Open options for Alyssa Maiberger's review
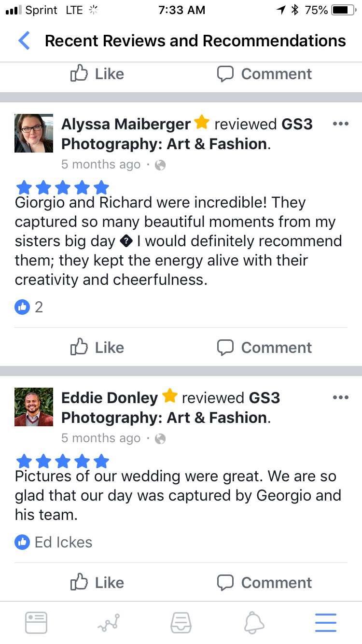The width and height of the screenshot is (362, 644). (x=340, y=124)
